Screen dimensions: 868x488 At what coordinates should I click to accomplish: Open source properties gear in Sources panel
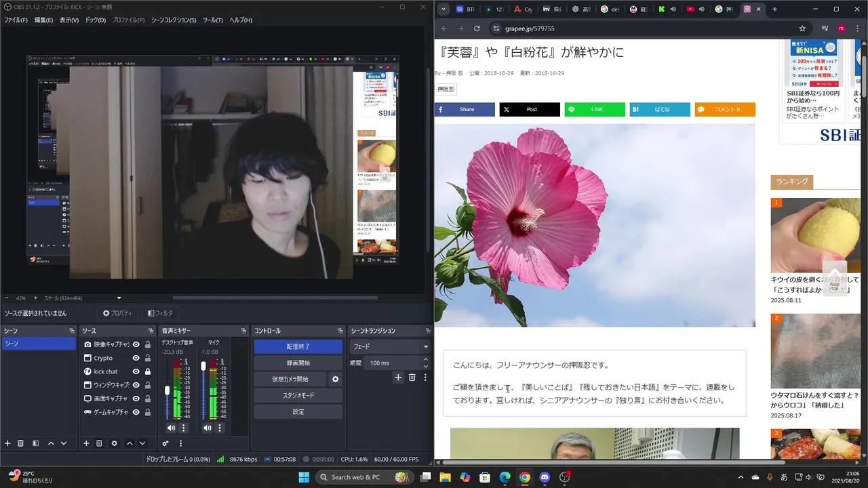pos(114,443)
